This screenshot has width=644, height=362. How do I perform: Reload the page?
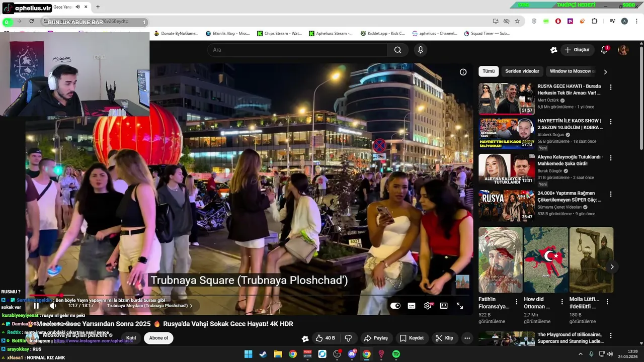coord(31,21)
